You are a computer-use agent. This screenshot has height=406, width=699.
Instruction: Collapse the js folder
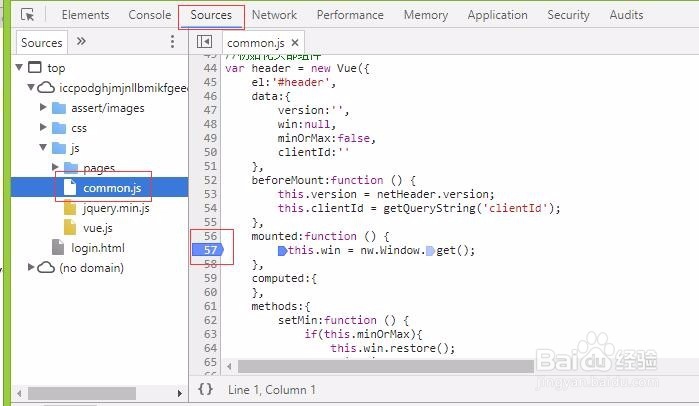(43, 147)
